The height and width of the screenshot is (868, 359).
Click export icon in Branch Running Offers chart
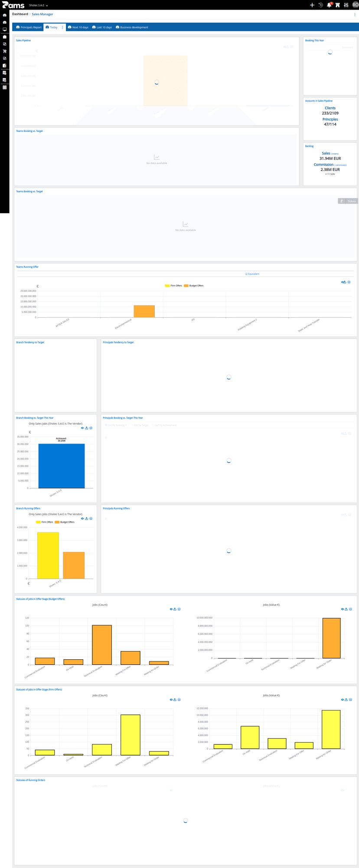click(x=87, y=519)
